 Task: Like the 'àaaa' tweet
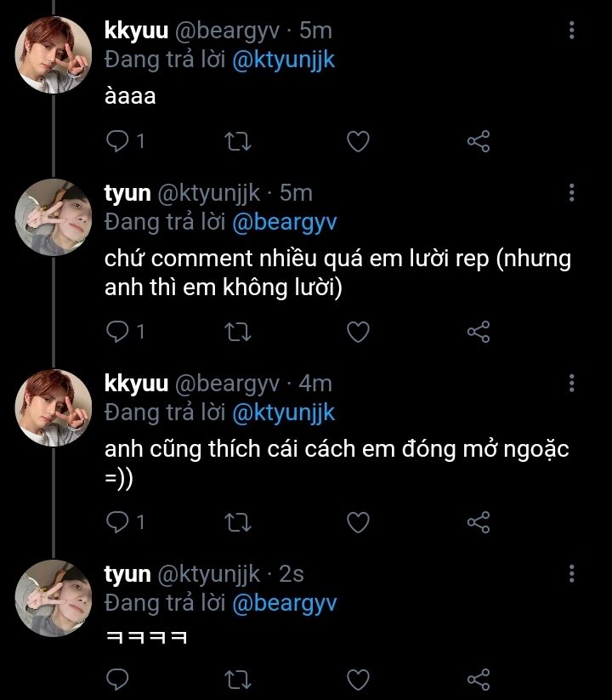tap(359, 141)
